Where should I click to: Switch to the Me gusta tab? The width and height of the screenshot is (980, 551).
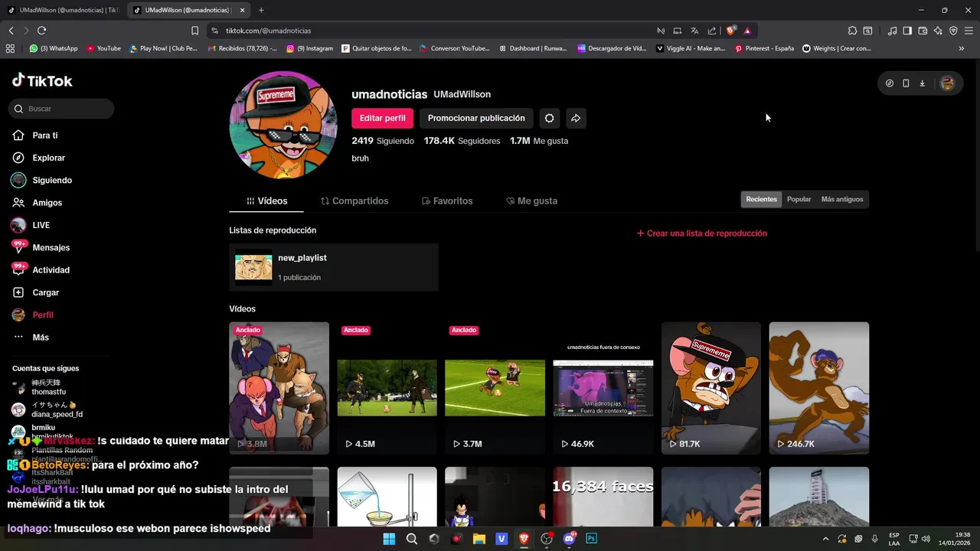pos(532,201)
